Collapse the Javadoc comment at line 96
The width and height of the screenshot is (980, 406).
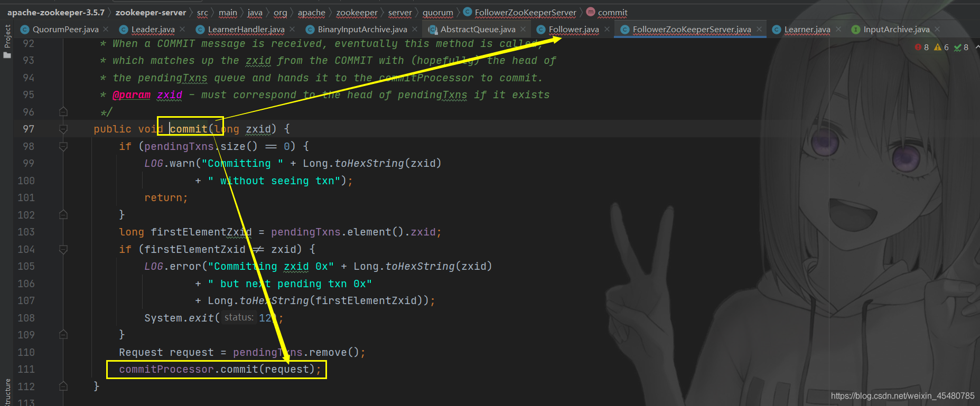(x=63, y=112)
